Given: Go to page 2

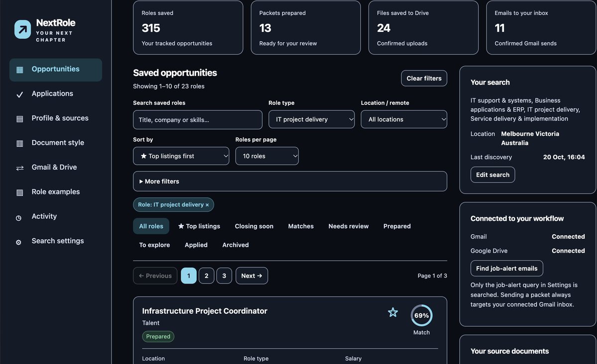Looking at the screenshot, I should point(206,276).
